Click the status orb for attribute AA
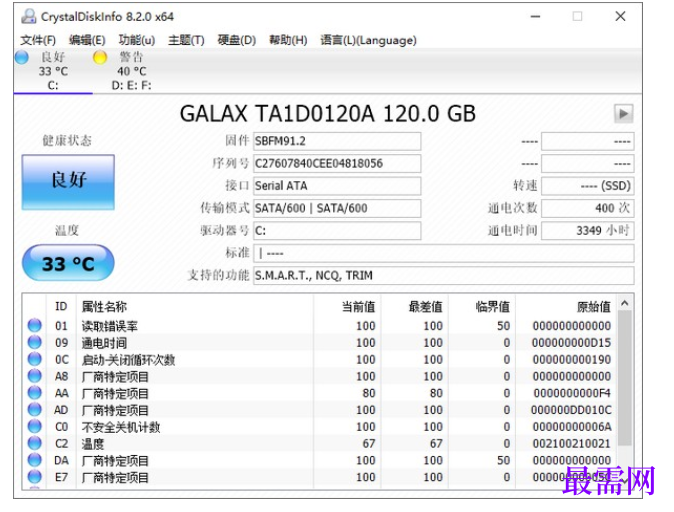 click(x=34, y=392)
